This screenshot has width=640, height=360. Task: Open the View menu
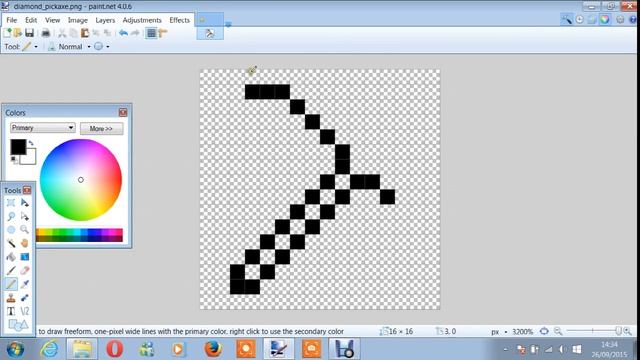(52, 20)
